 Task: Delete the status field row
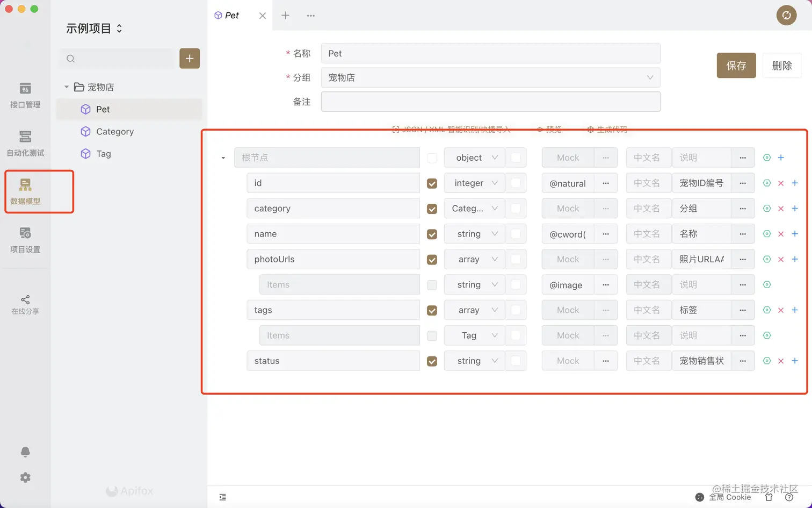point(781,361)
